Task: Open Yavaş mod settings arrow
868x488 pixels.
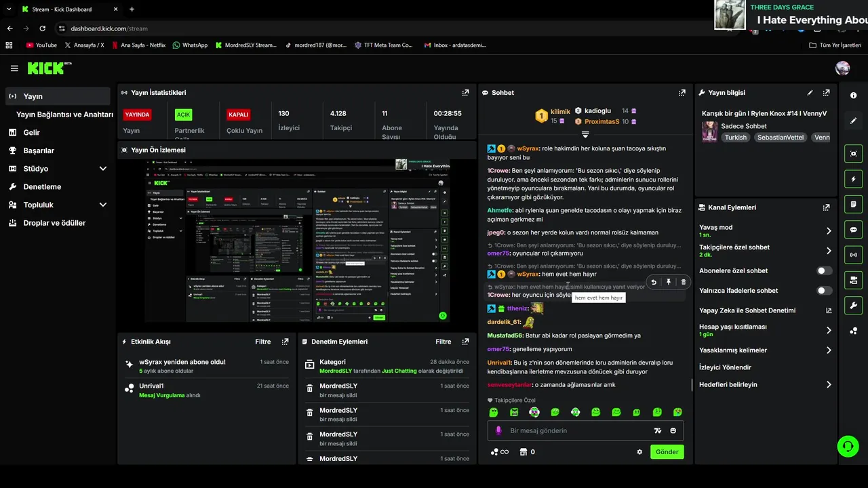Action: point(829,231)
